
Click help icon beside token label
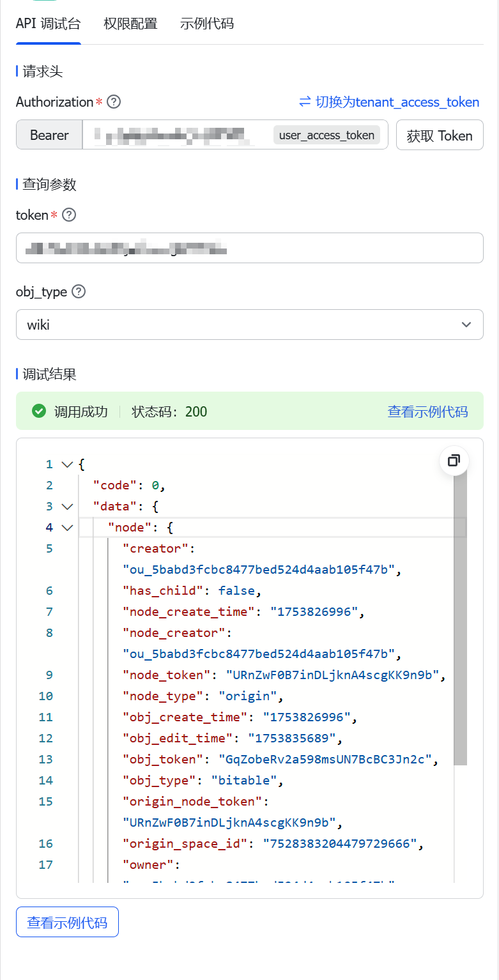[x=69, y=215]
